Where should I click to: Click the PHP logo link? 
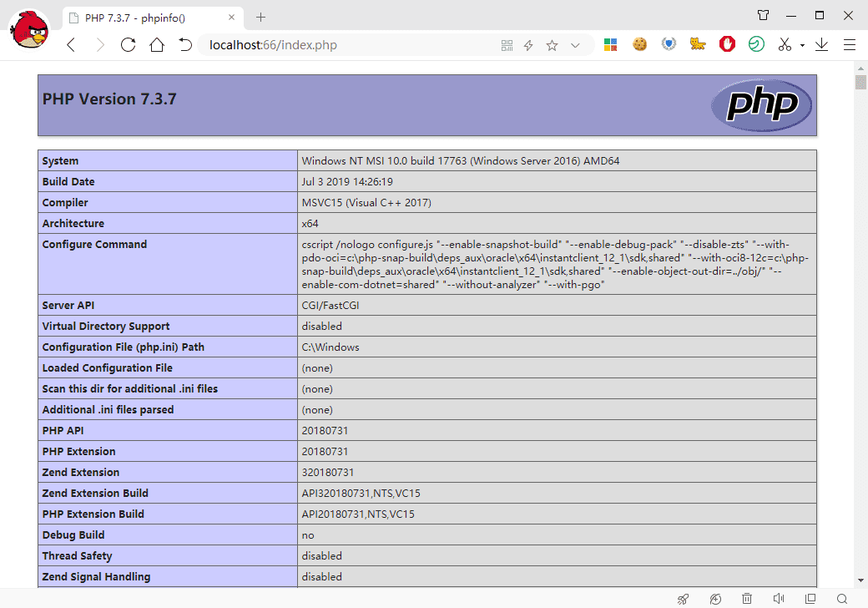click(x=761, y=105)
